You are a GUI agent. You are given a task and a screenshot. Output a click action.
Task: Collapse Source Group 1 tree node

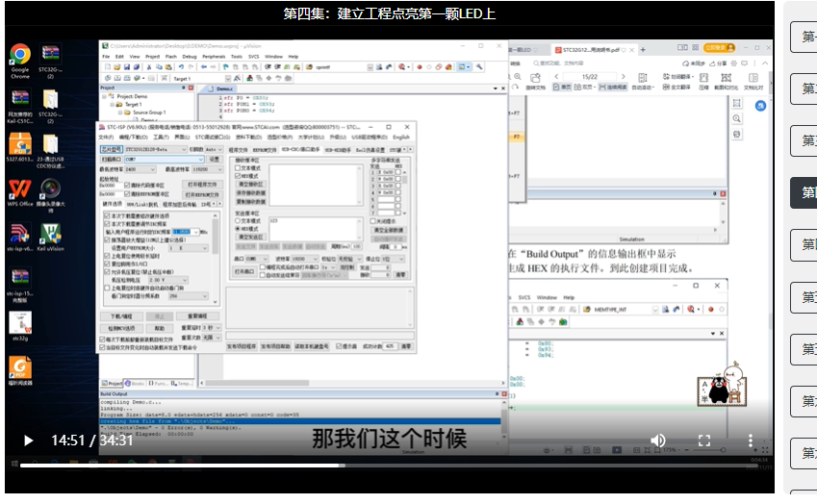[x=120, y=112]
